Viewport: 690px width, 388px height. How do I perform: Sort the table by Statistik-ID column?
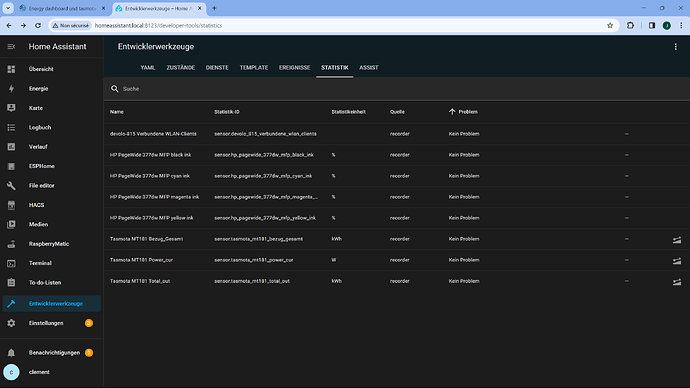(x=227, y=112)
